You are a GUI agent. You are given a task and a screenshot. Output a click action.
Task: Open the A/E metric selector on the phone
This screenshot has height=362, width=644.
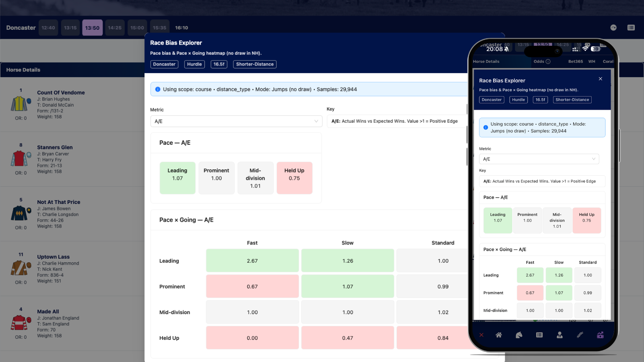click(x=539, y=159)
